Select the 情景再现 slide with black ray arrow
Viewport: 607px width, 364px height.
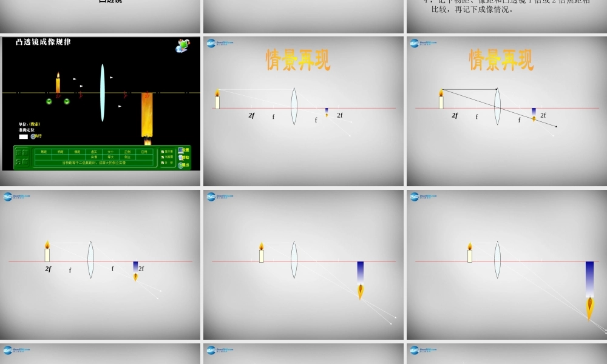(507, 111)
